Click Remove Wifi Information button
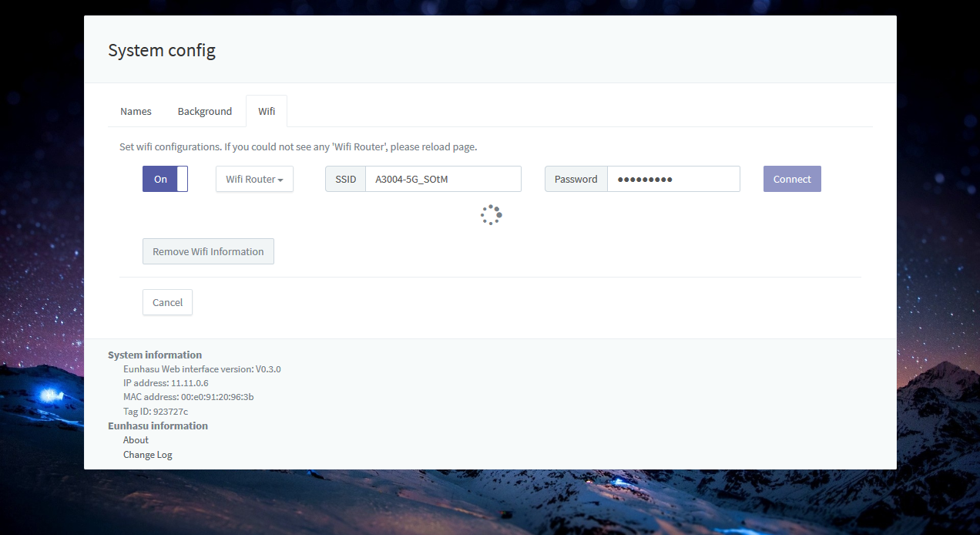This screenshot has height=535, width=980. (x=208, y=251)
